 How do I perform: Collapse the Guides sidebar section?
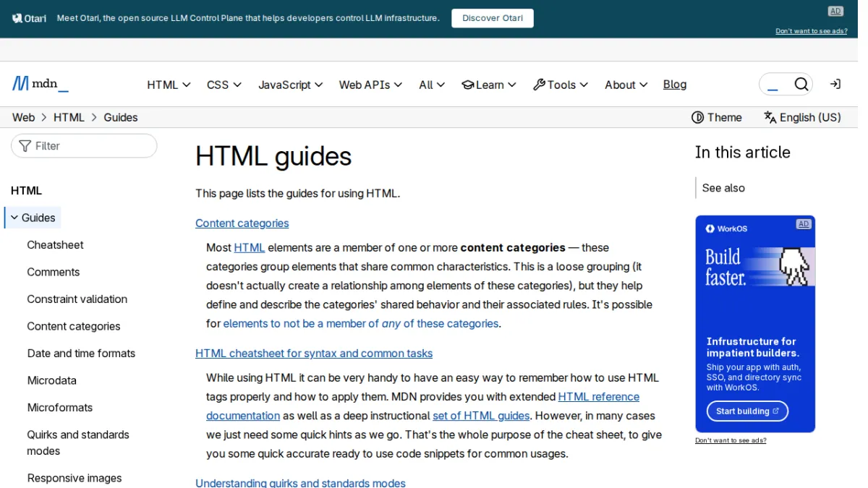click(33, 218)
